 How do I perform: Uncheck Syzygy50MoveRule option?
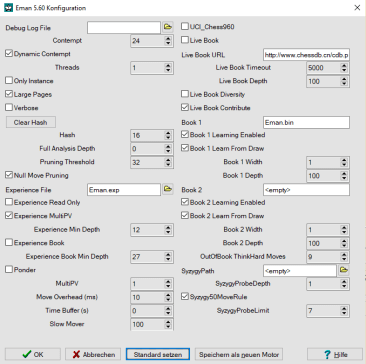point(185,297)
